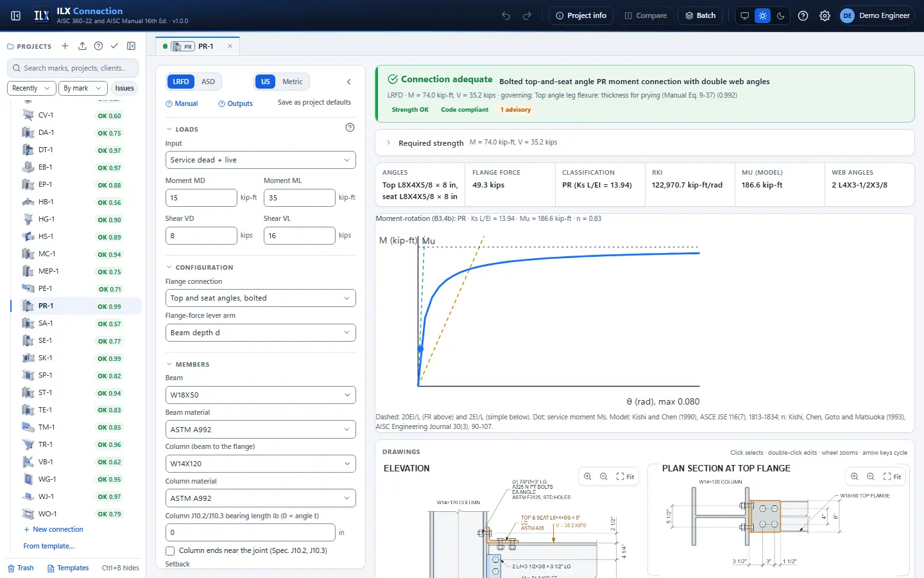Add a new project with the plus icon
This screenshot has height=578, width=924.
[65, 46]
